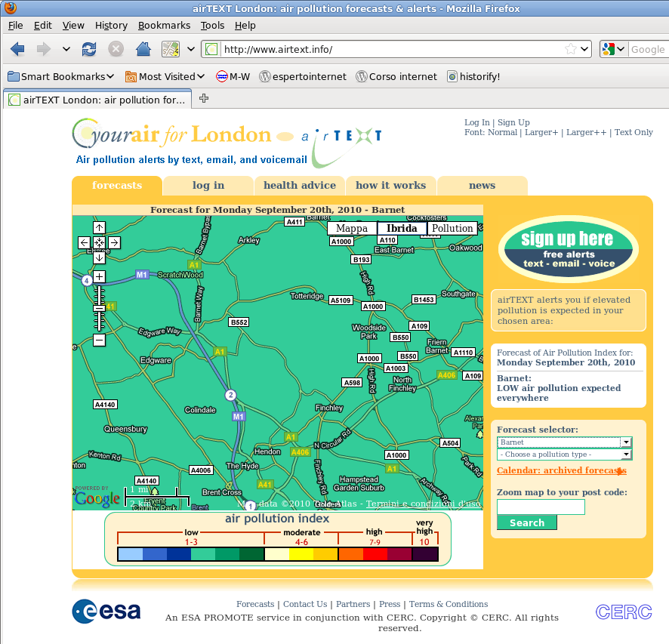The height and width of the screenshot is (644, 669).
Task: Open the Tools menu
Action: pyautogui.click(x=212, y=26)
